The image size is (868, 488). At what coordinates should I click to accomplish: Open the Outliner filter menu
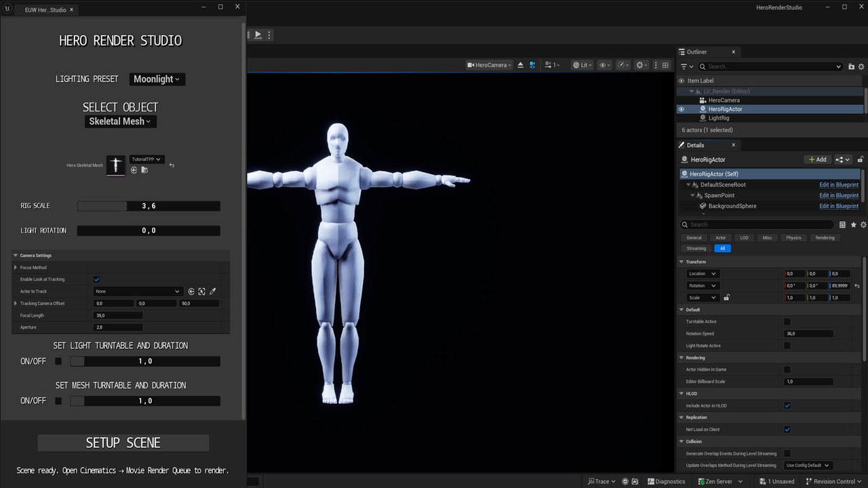pos(687,66)
